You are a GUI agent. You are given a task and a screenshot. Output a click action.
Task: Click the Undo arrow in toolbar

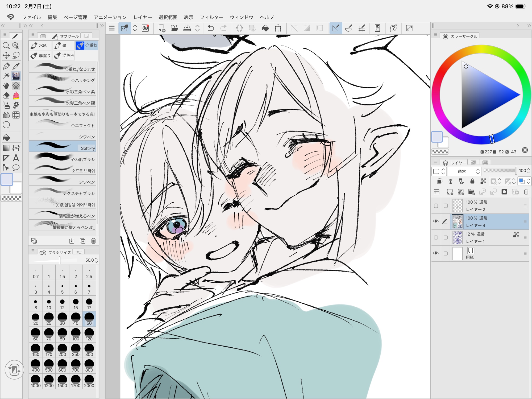point(210,28)
